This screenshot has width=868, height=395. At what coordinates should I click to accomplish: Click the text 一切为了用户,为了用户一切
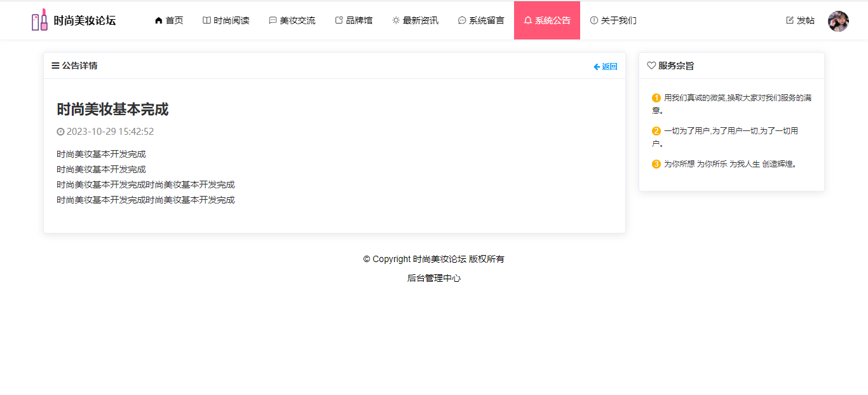pos(712,131)
